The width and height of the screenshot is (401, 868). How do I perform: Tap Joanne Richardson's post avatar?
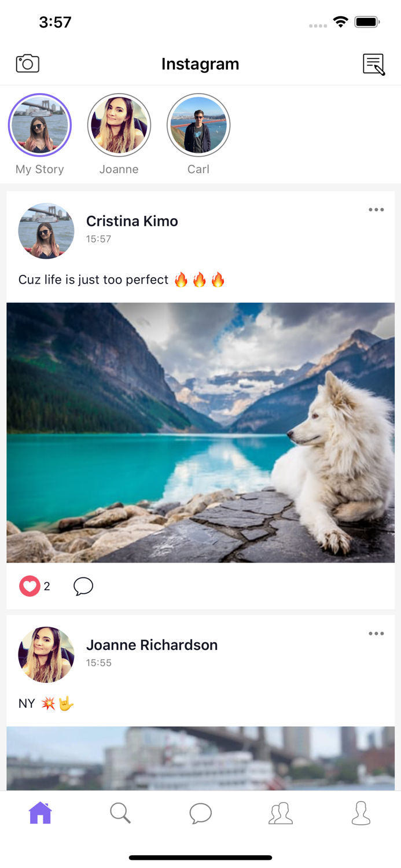(46, 654)
